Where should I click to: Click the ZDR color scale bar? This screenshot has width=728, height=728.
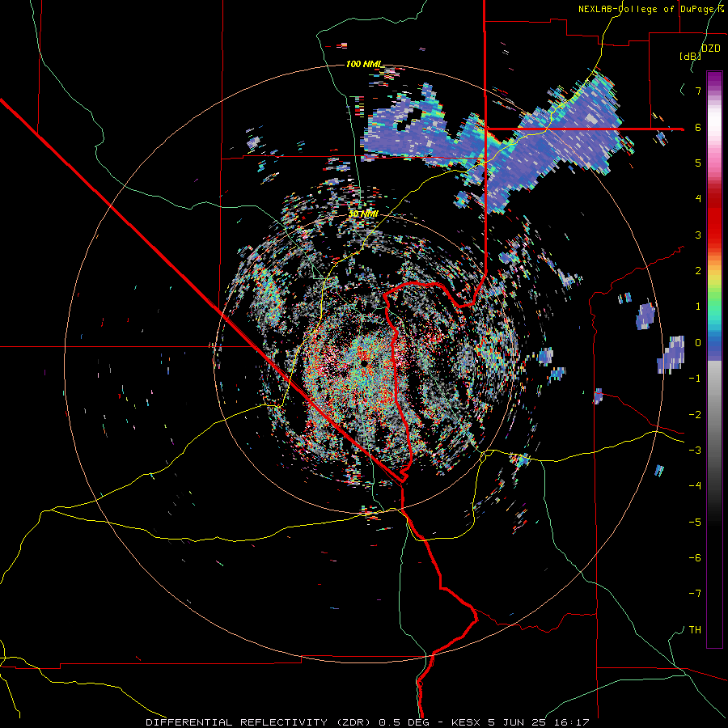(x=714, y=359)
